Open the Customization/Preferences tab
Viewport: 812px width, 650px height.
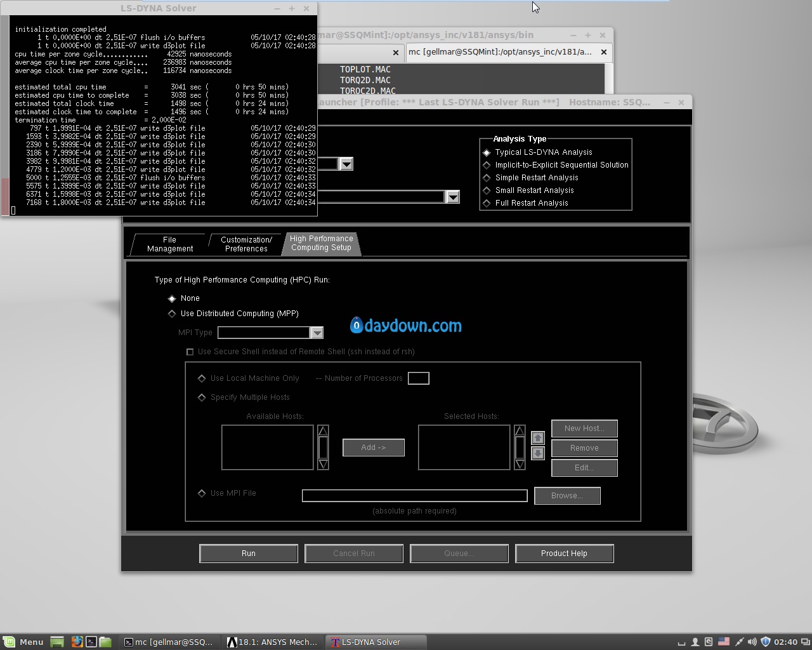[x=246, y=244]
